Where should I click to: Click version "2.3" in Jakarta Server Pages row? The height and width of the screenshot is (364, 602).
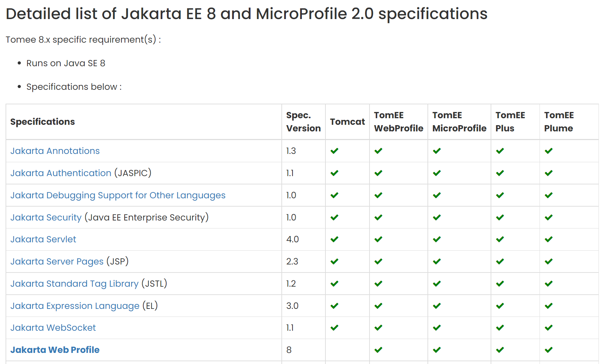coord(292,261)
